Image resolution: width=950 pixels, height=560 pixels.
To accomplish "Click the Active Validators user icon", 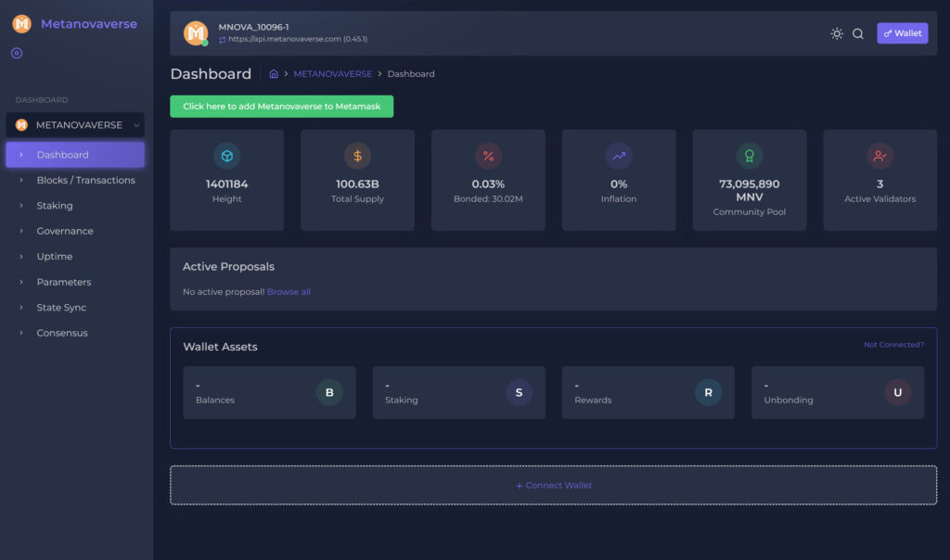I will tap(879, 156).
